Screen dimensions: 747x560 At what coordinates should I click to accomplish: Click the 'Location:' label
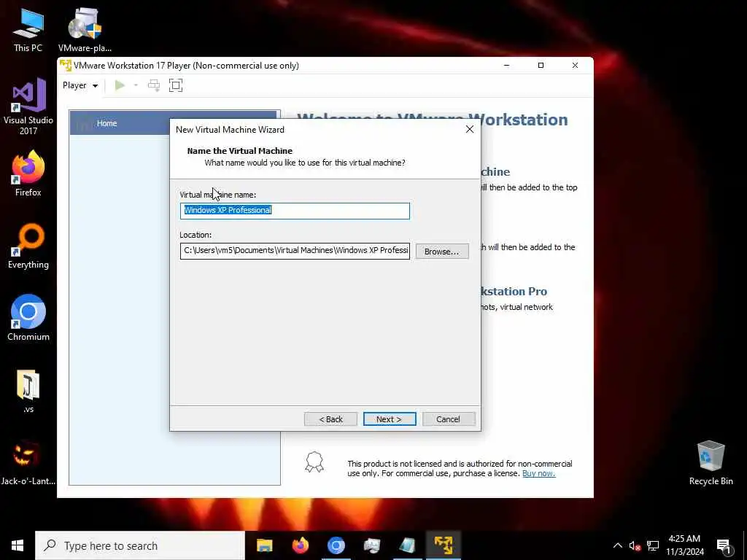[x=196, y=235]
